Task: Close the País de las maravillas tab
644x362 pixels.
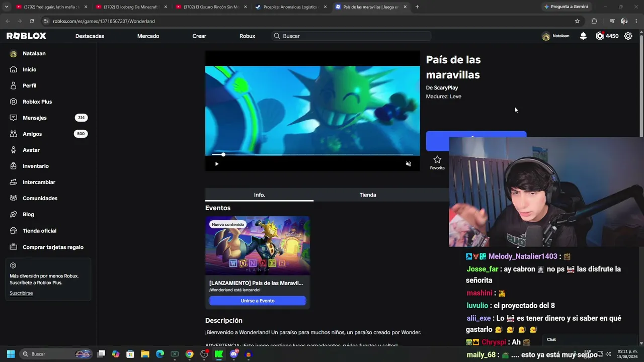Action: [x=404, y=7]
